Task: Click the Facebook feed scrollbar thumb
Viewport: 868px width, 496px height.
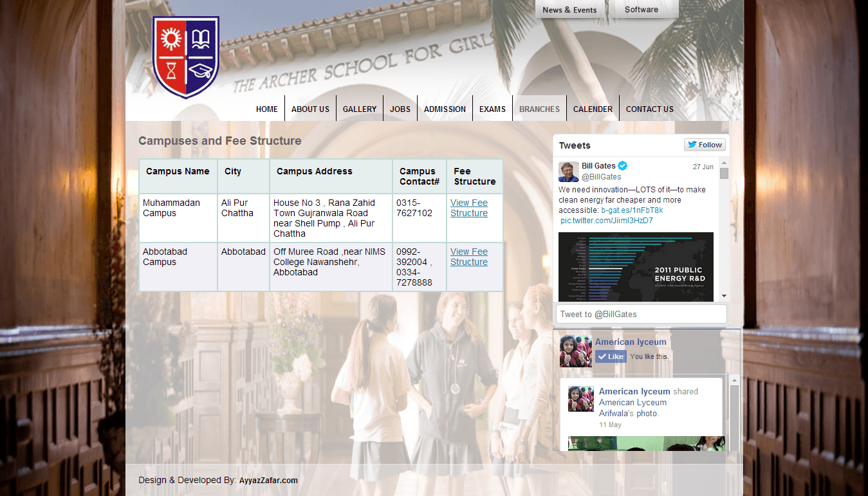Action: click(x=734, y=418)
